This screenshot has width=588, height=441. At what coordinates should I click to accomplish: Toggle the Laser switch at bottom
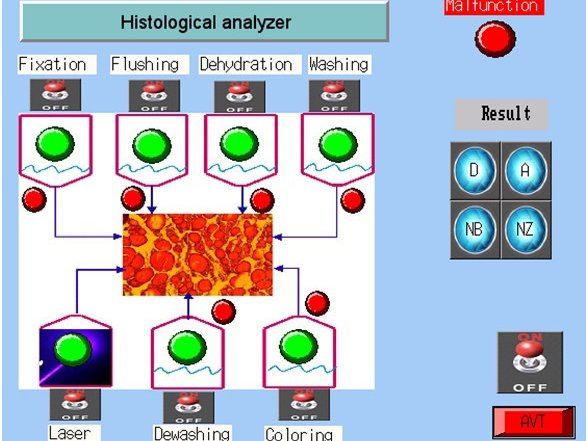[75, 405]
